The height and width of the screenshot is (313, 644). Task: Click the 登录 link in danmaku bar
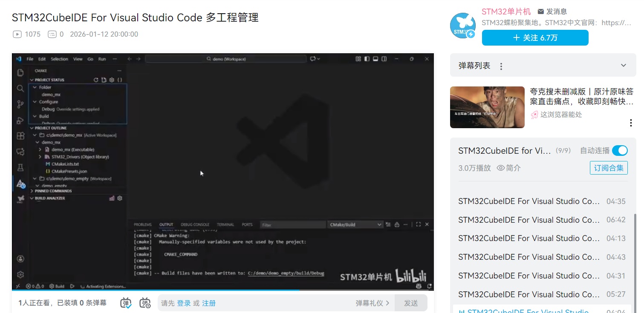[184, 303]
